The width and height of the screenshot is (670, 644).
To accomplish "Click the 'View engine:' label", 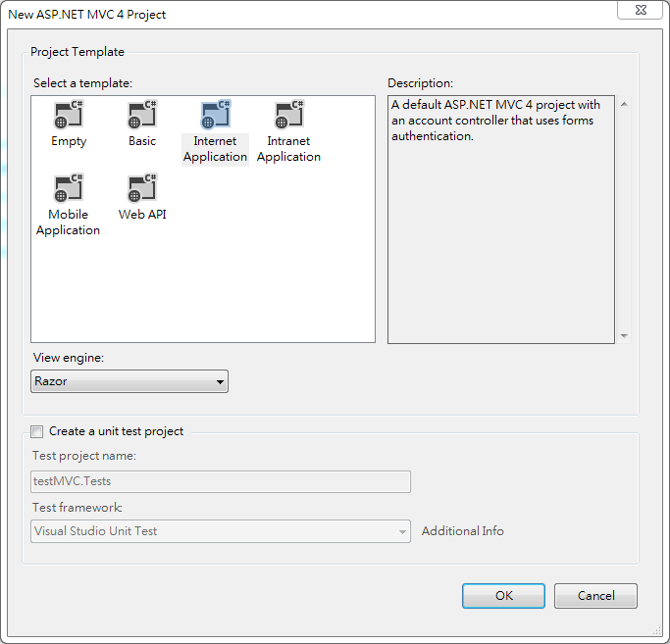I will [x=69, y=358].
